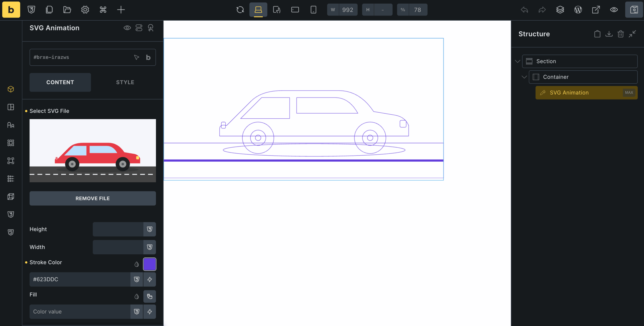Viewport: 644px width, 326px height.
Task: Click the reload canvas icon
Action: point(240,10)
